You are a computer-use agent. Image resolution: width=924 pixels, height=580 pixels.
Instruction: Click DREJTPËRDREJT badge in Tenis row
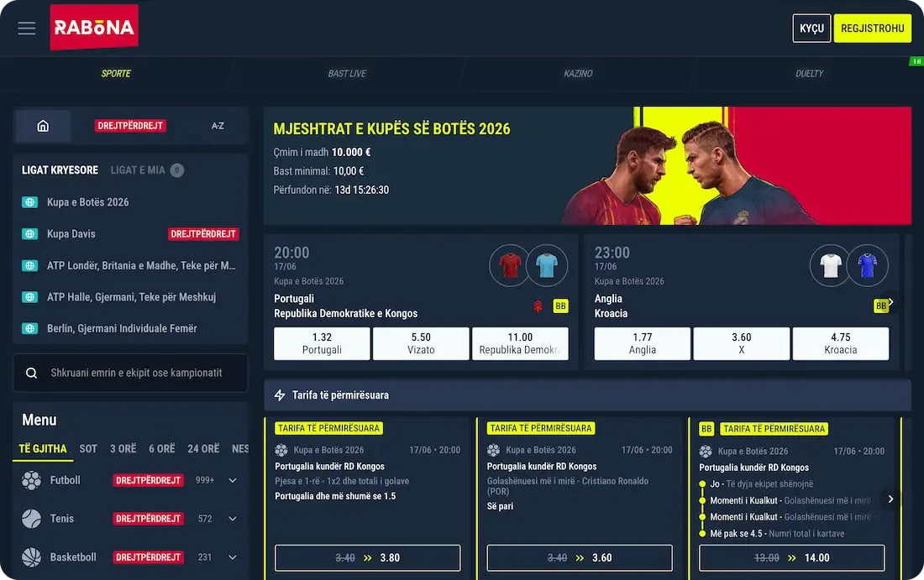[148, 519]
